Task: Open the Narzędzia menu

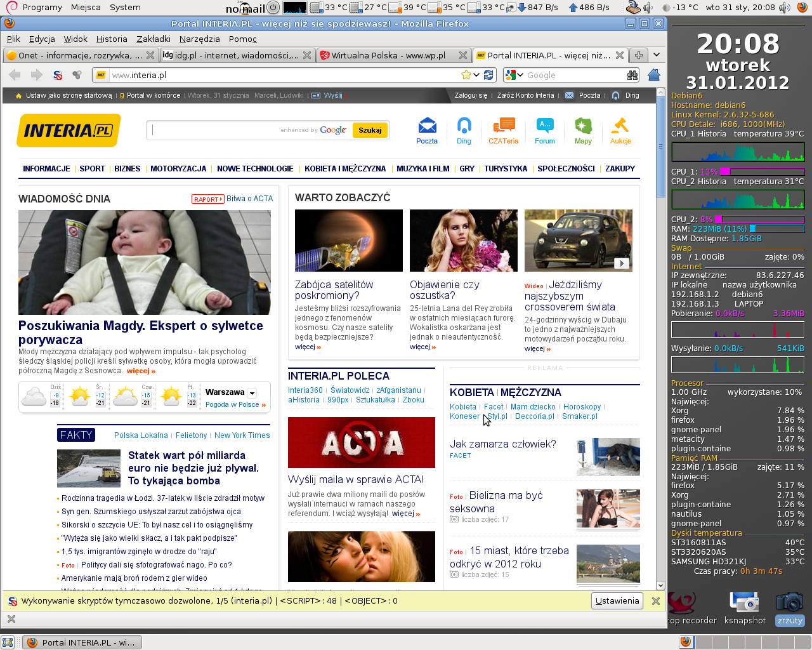Action: pyautogui.click(x=200, y=39)
